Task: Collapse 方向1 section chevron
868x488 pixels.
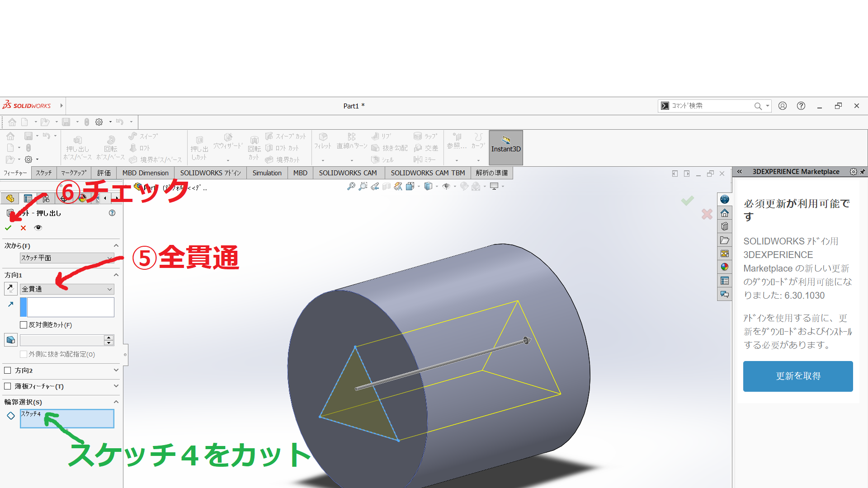Action: pos(116,275)
